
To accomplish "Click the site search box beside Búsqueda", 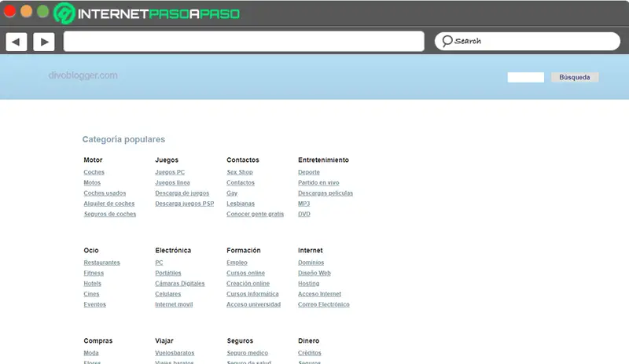I will click(525, 78).
